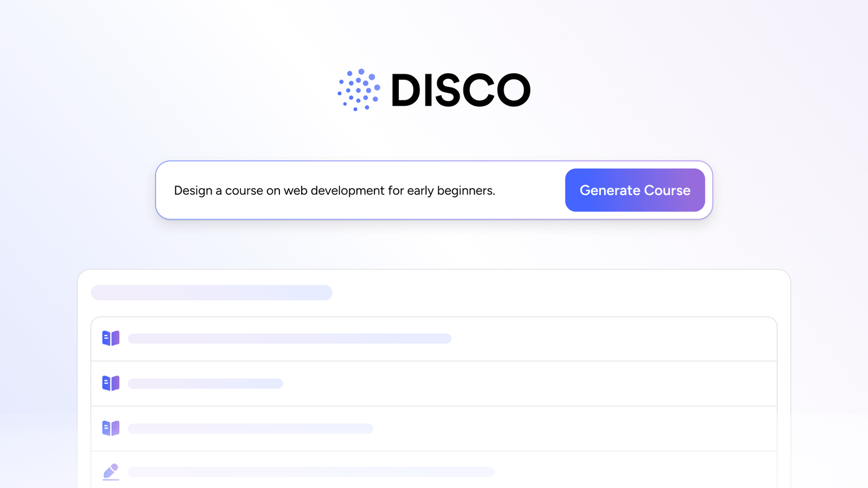The height and width of the screenshot is (488, 868).
Task: Click the pencil icon on the assignment row
Action: coord(111,472)
